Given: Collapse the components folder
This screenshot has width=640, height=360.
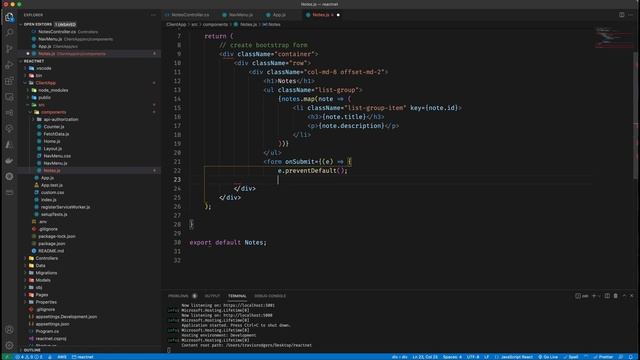Looking at the screenshot, I should 53,112.
